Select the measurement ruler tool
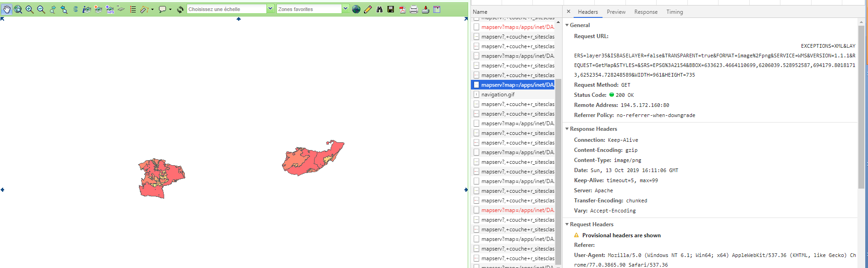 coord(144,9)
